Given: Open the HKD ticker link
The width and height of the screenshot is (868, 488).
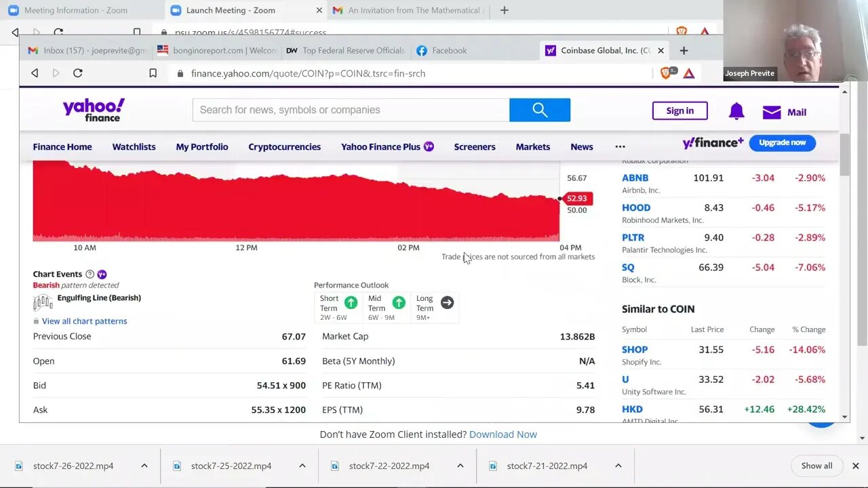Looking at the screenshot, I should coord(632,409).
